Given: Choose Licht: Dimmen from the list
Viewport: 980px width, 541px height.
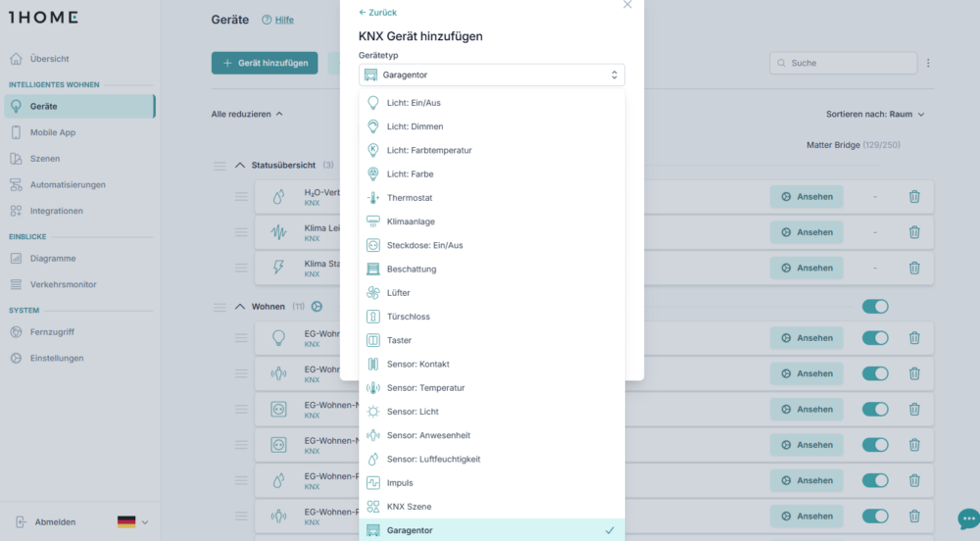Looking at the screenshot, I should click(x=492, y=126).
